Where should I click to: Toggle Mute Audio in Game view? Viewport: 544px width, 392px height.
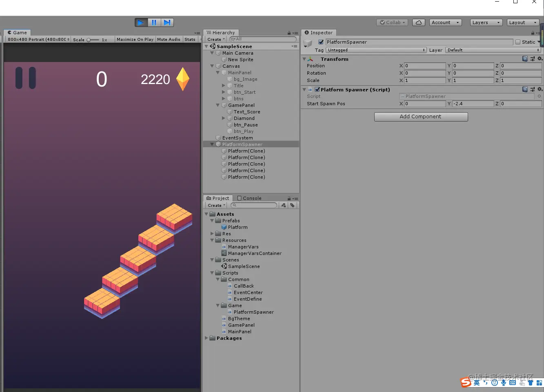tap(169, 40)
